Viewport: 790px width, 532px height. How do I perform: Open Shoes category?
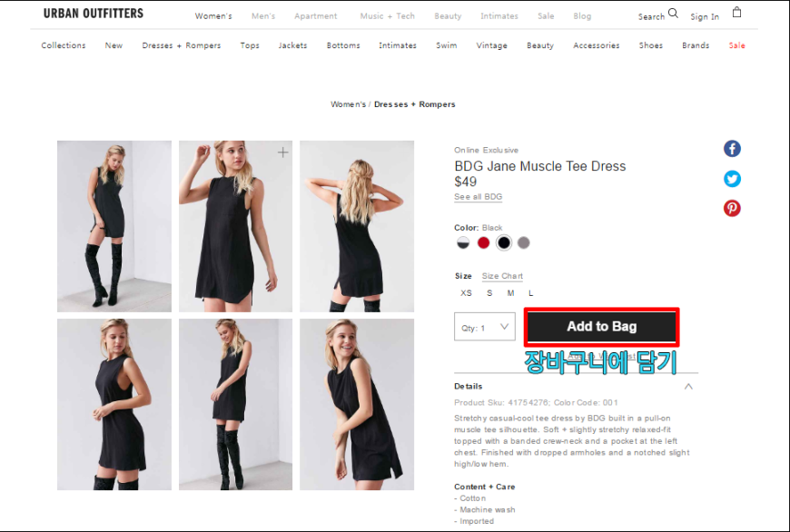click(651, 45)
